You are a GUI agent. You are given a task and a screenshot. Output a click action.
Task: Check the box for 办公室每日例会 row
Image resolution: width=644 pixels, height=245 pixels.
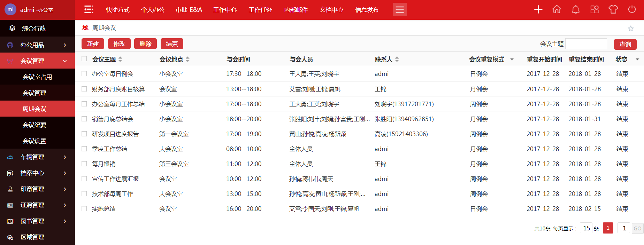[84, 74]
